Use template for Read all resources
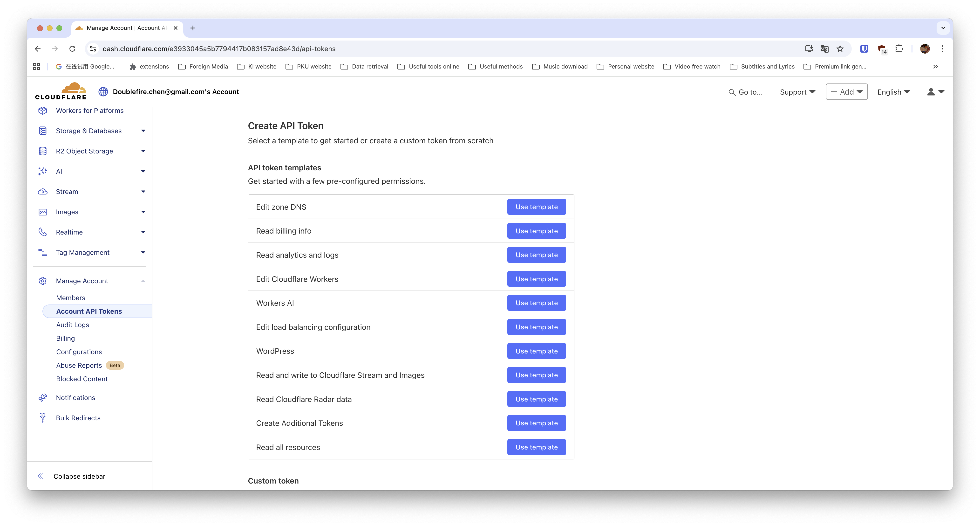Viewport: 980px width, 526px height. coord(536,447)
